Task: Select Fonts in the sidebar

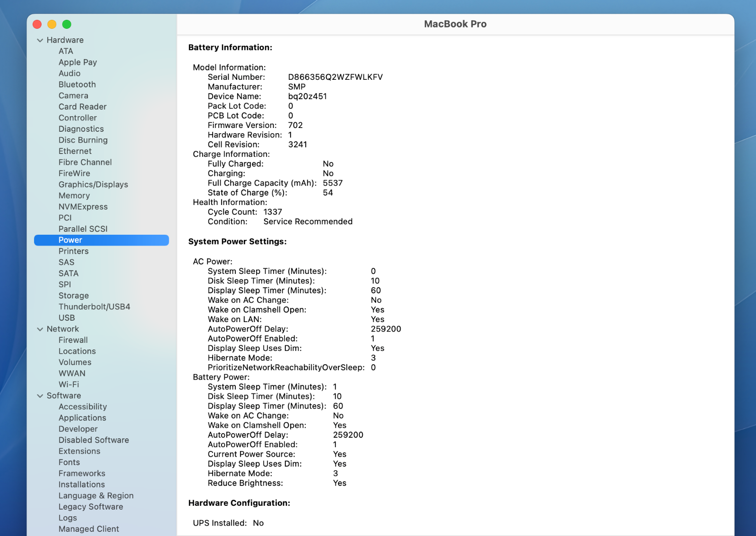Action: point(69,462)
